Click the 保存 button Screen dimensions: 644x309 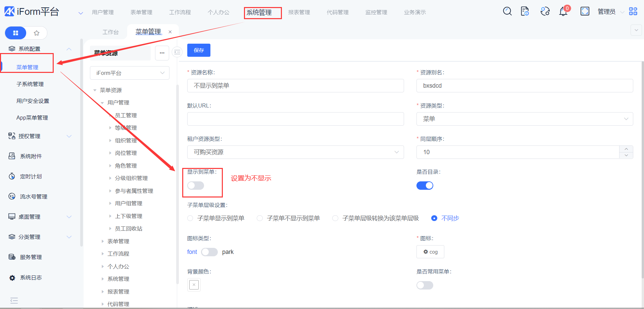point(199,50)
